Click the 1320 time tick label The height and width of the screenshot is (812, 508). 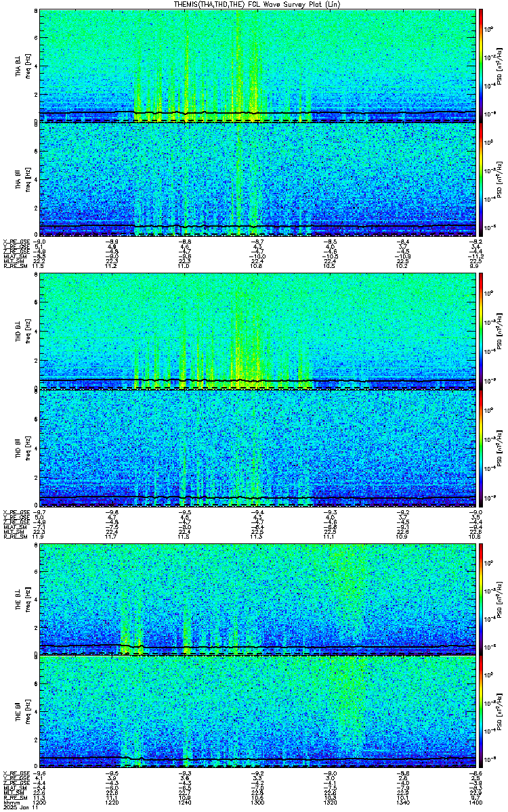[x=330, y=803]
